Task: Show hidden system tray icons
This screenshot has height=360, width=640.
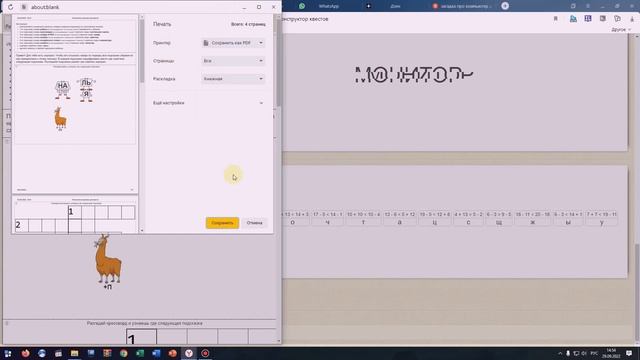Action: pyautogui.click(x=560, y=353)
